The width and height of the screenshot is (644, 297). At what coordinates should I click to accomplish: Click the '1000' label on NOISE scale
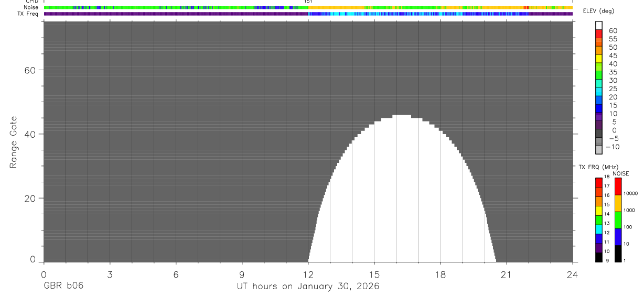pos(628,210)
